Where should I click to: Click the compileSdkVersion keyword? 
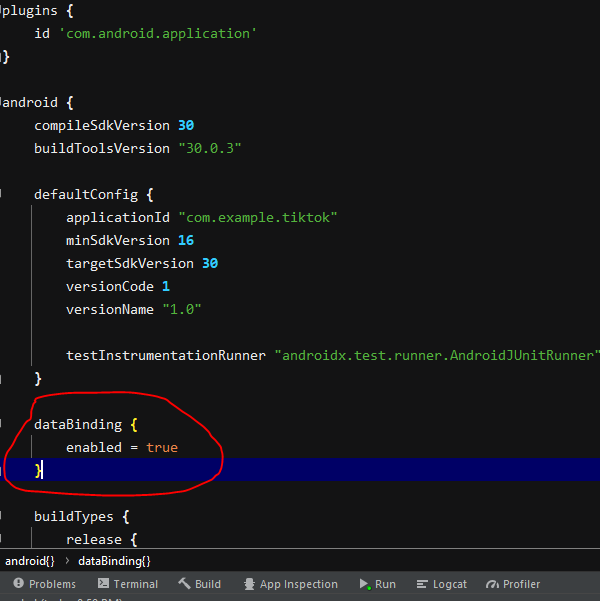point(102,126)
